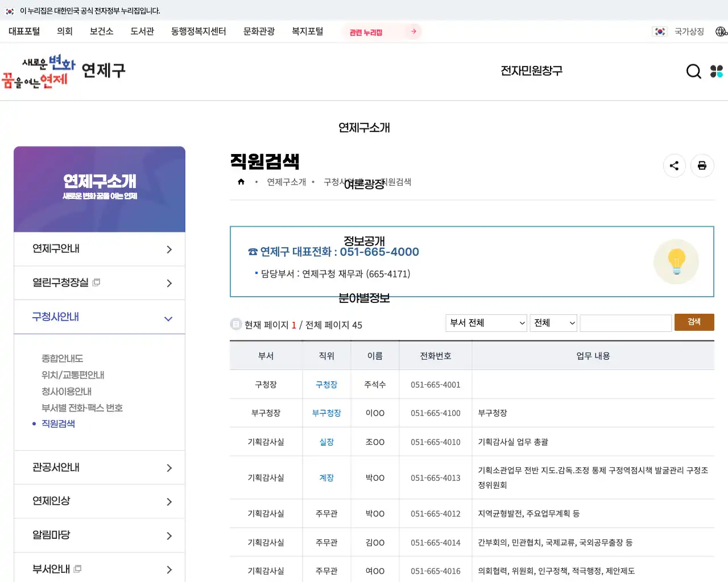728x582 pixels.
Task: Select 문화관광 in the top menu
Action: point(259,32)
